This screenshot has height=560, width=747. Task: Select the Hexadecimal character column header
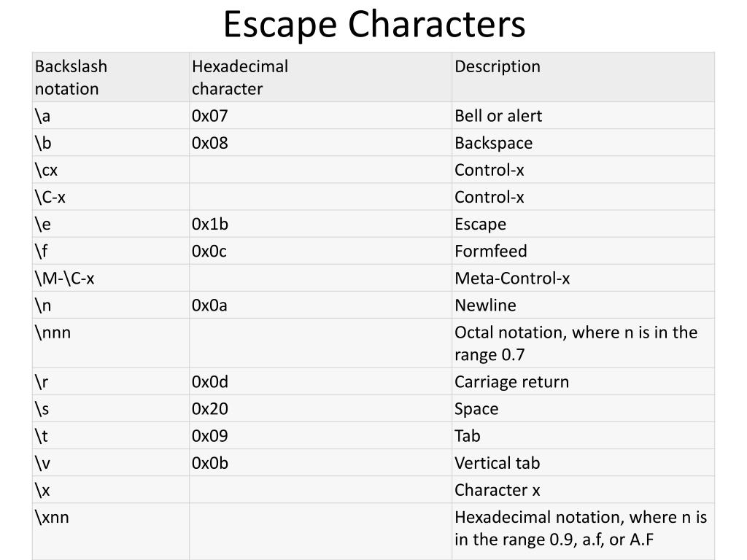239,77
